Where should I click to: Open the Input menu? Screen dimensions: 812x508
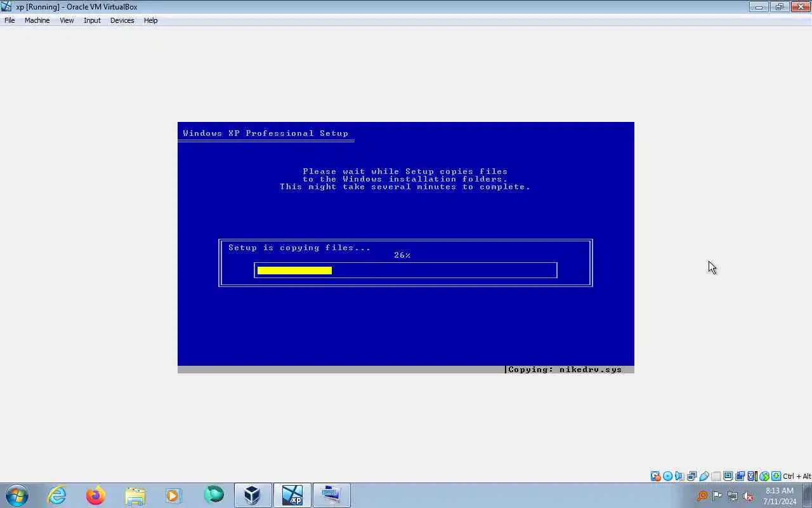tap(92, 20)
